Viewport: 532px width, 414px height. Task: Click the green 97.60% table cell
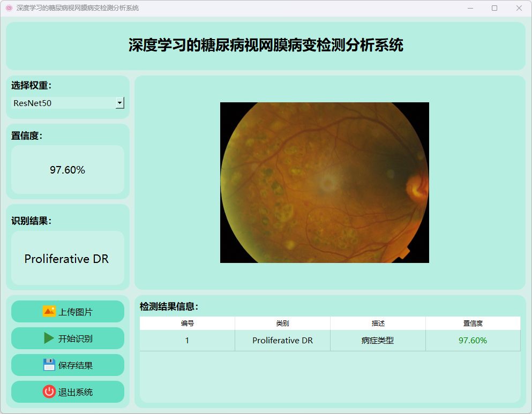click(473, 340)
